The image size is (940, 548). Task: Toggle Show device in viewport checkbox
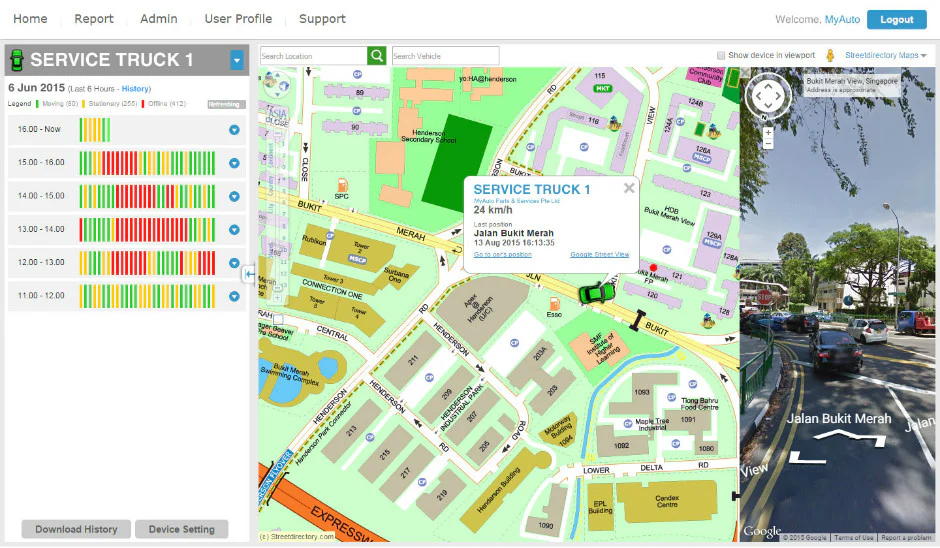[721, 55]
